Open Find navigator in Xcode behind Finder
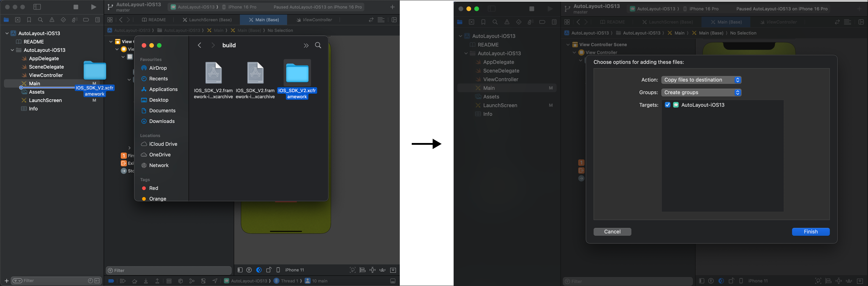 click(40, 20)
